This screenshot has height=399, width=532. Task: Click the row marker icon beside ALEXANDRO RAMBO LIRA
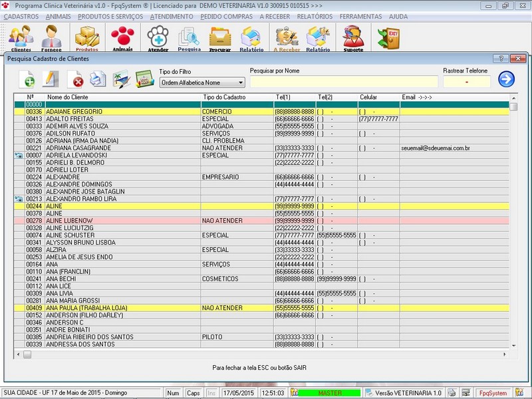click(19, 199)
